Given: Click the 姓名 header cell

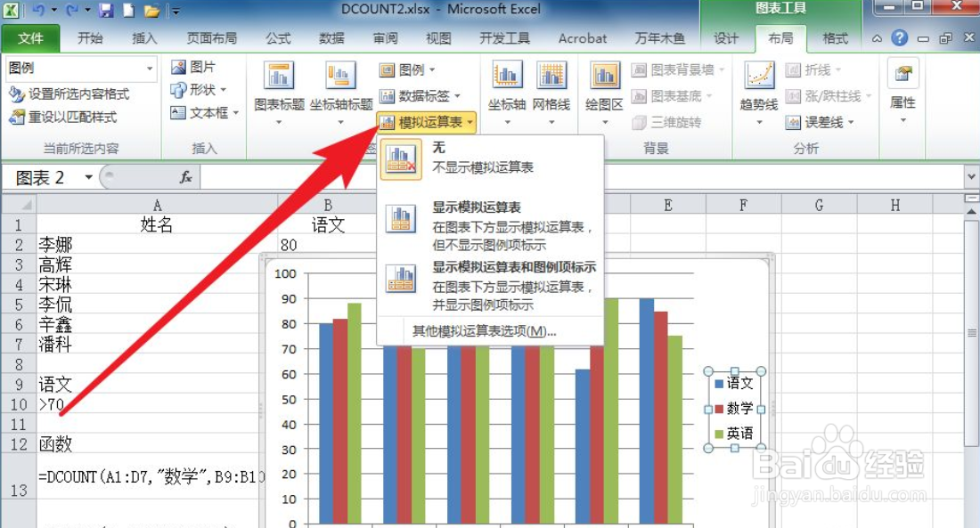Looking at the screenshot, I should pyautogui.click(x=157, y=224).
